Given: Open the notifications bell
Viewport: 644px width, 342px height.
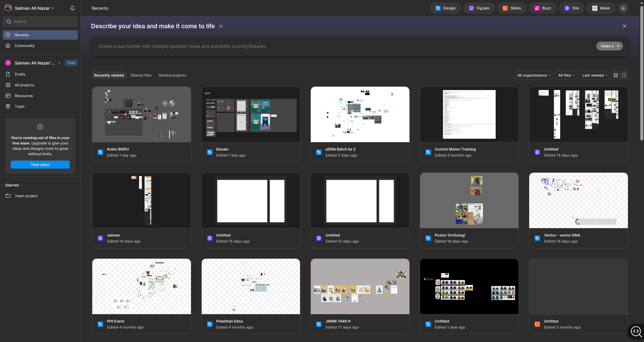Looking at the screenshot, I should coord(72,8).
